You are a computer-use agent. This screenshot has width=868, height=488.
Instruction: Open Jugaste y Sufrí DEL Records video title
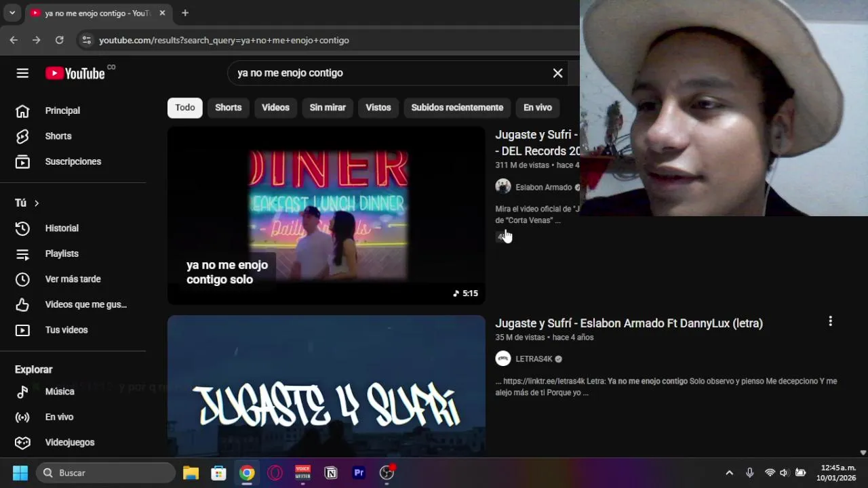click(537, 143)
